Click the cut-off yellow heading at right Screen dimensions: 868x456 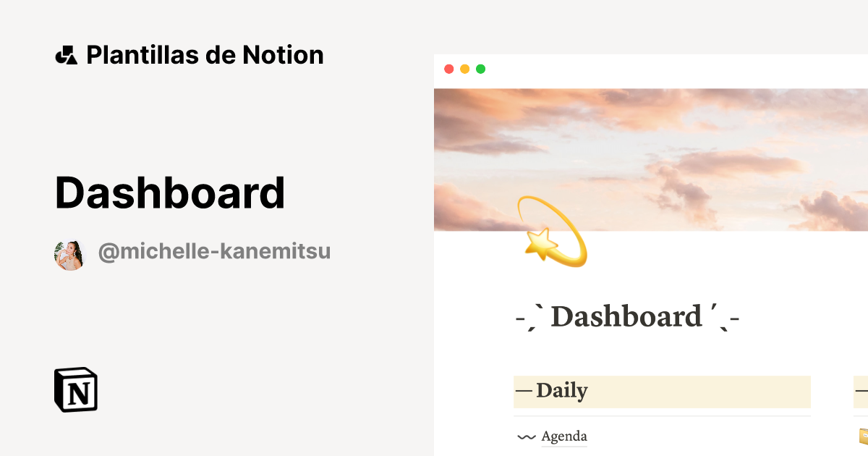(x=861, y=392)
